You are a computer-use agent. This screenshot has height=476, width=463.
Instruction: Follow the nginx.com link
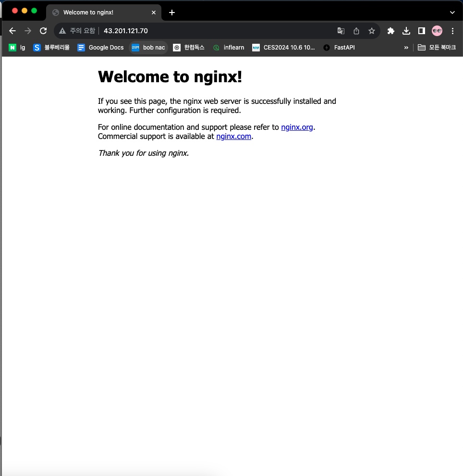(x=234, y=136)
